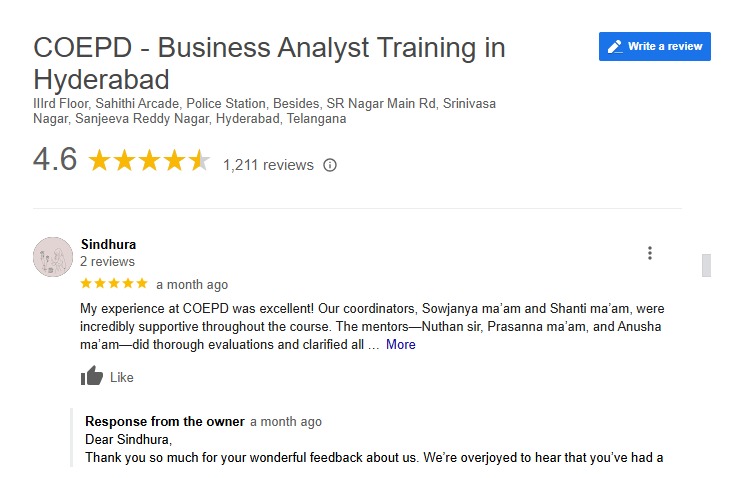Image resolution: width=740 pixels, height=478 pixels.
Task: Click Sindhura's profile picture
Action: [x=52, y=257]
